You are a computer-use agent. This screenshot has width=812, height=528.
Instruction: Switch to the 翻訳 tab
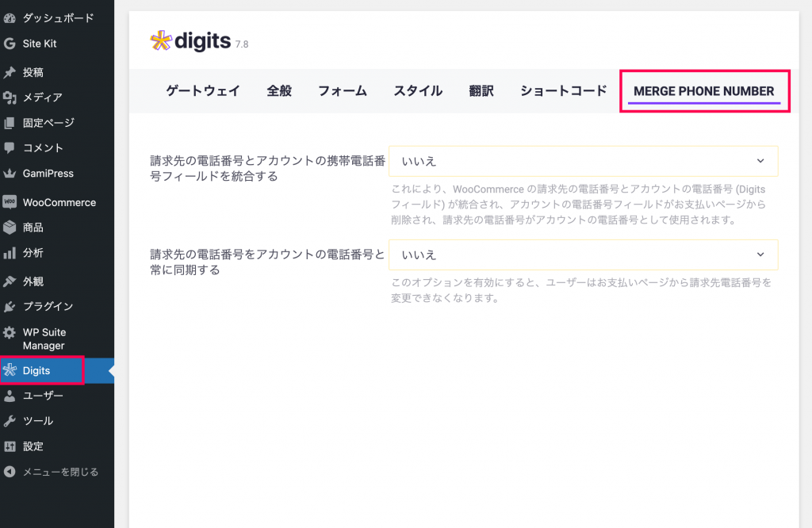click(x=481, y=91)
